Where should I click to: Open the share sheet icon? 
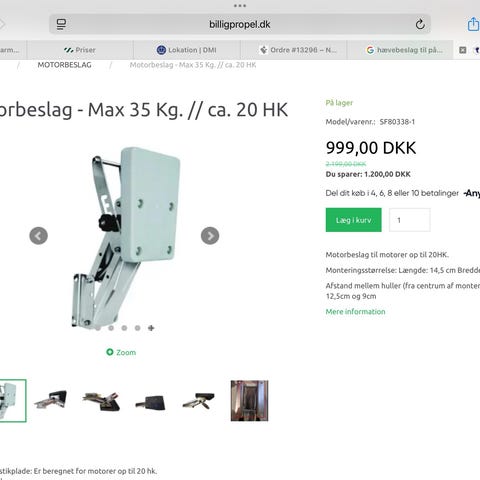tap(473, 24)
